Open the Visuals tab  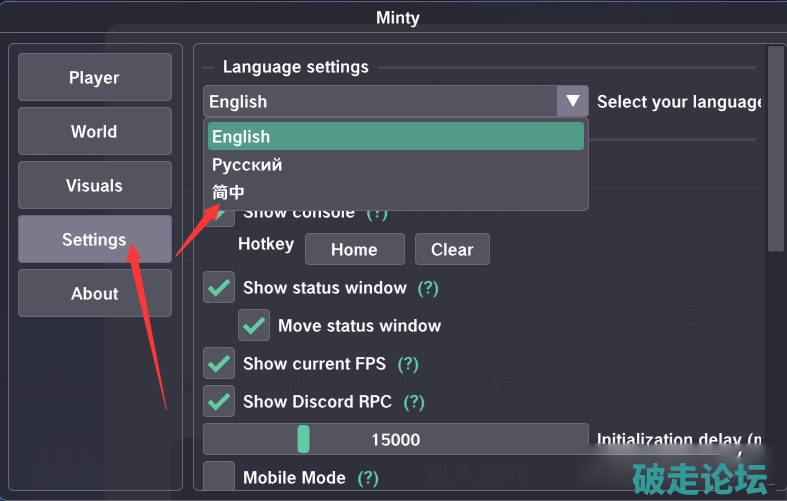pyautogui.click(x=94, y=186)
